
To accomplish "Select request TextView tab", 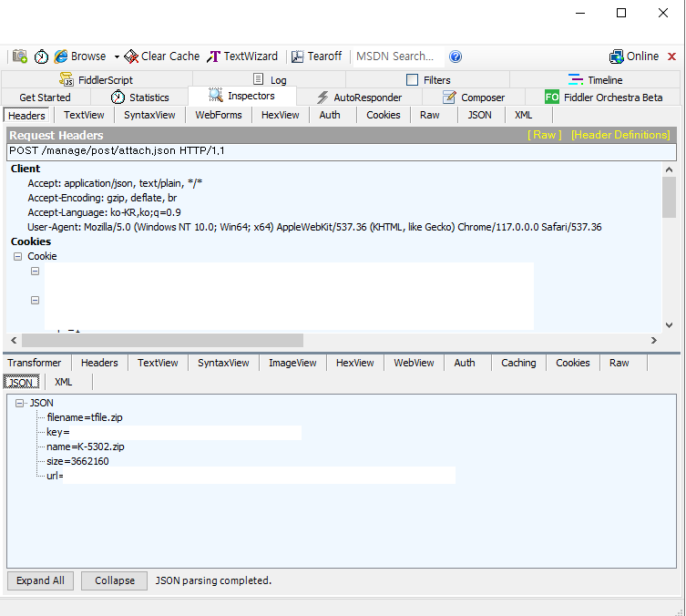I will (84, 115).
